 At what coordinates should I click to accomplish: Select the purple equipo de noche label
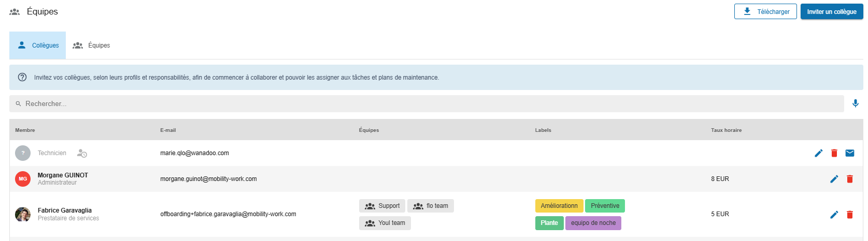point(593,223)
